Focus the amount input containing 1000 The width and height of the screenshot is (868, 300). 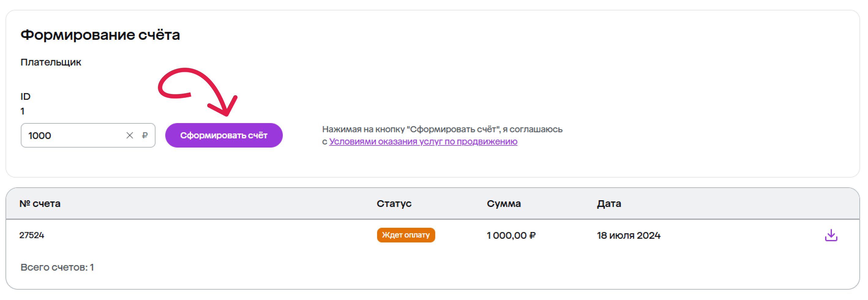[x=88, y=136]
